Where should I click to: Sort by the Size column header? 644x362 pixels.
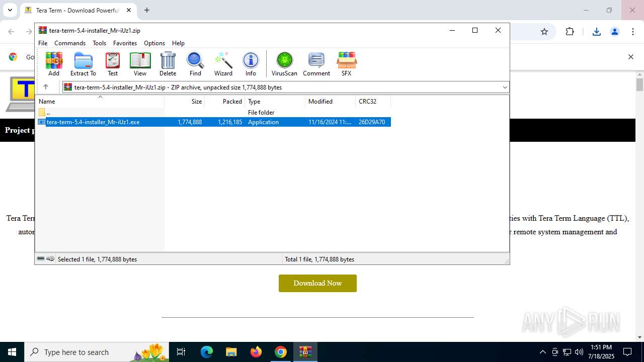(184, 102)
